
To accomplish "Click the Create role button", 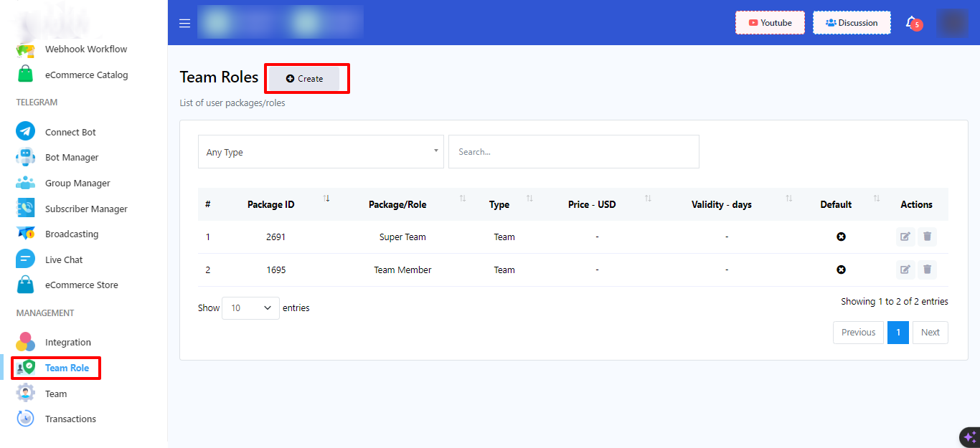I will pos(304,79).
